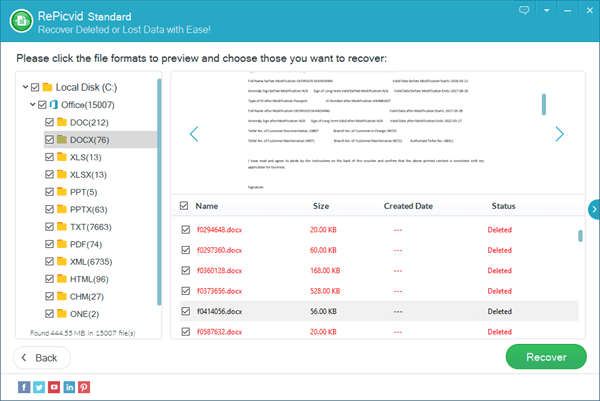
Task: Click the LinkedIn share icon
Action: coord(69,386)
